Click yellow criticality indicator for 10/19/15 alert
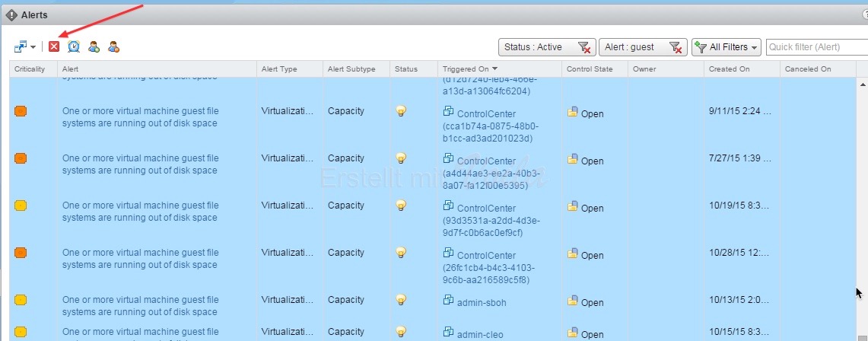868x341 pixels. [x=21, y=206]
